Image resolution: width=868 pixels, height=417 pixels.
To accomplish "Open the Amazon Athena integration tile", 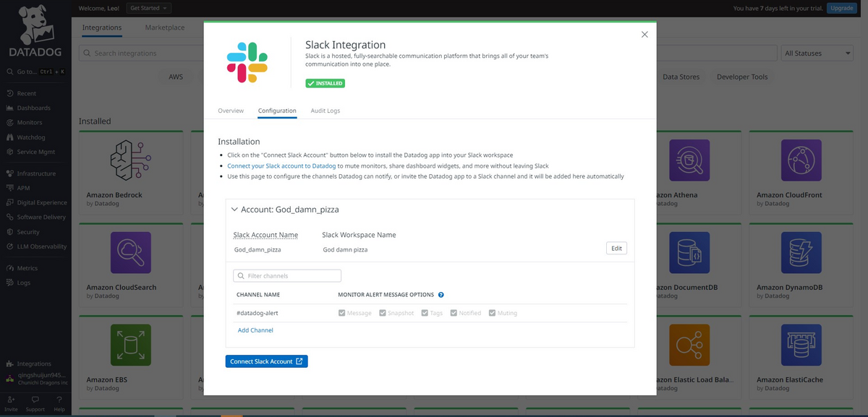I will point(699,173).
